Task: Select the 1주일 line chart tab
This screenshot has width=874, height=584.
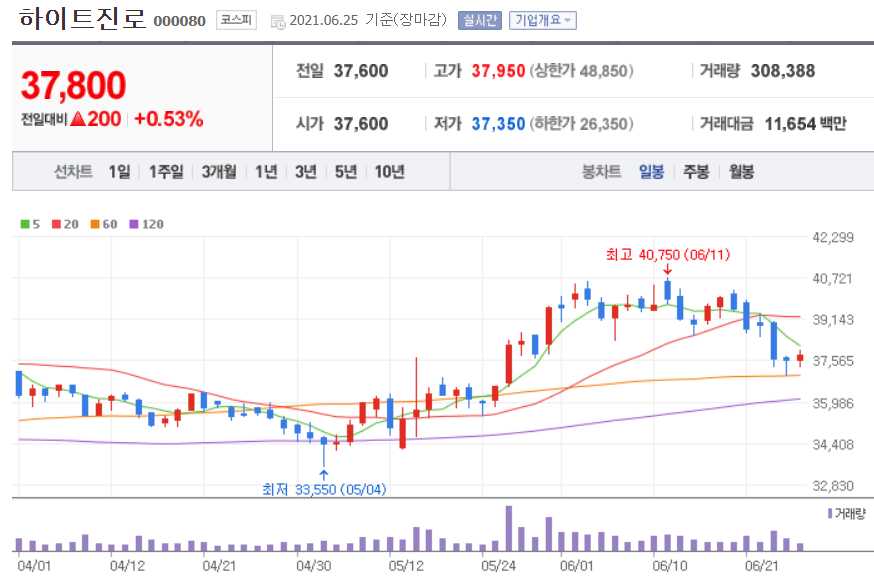Action: click(x=166, y=172)
